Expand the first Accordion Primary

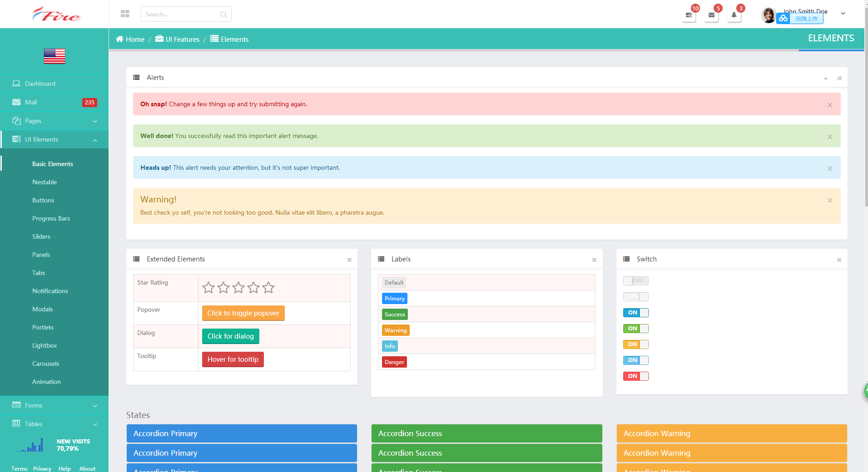pyautogui.click(x=242, y=433)
